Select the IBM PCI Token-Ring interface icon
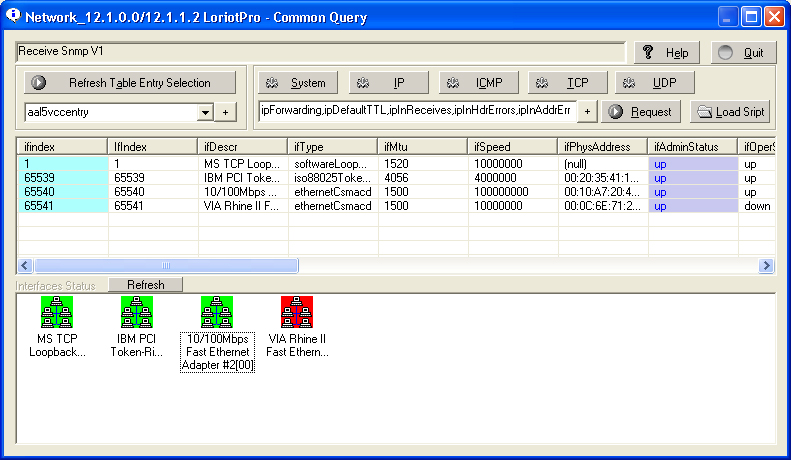791x460 pixels. point(137,312)
